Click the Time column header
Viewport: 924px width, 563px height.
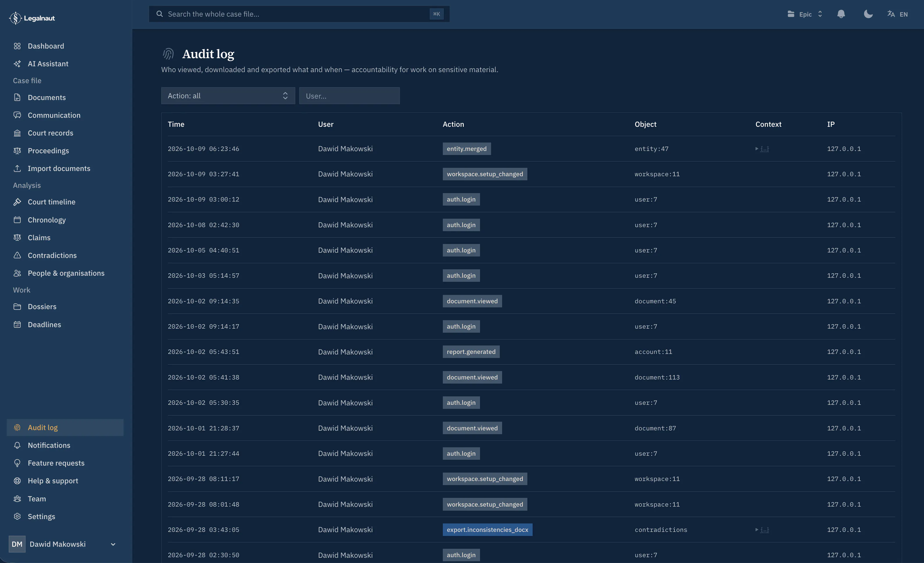point(176,124)
